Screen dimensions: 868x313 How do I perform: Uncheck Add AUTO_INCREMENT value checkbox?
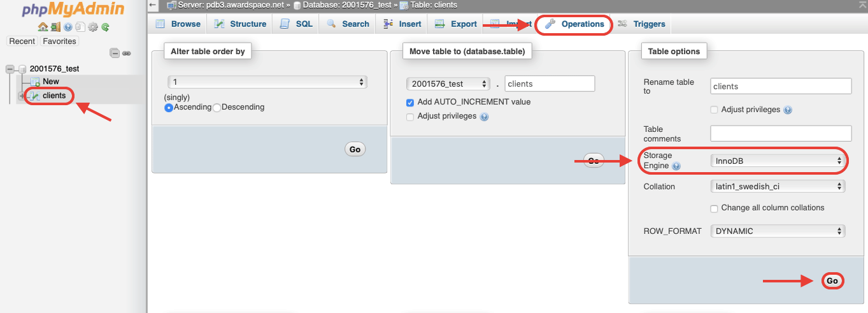pos(410,103)
